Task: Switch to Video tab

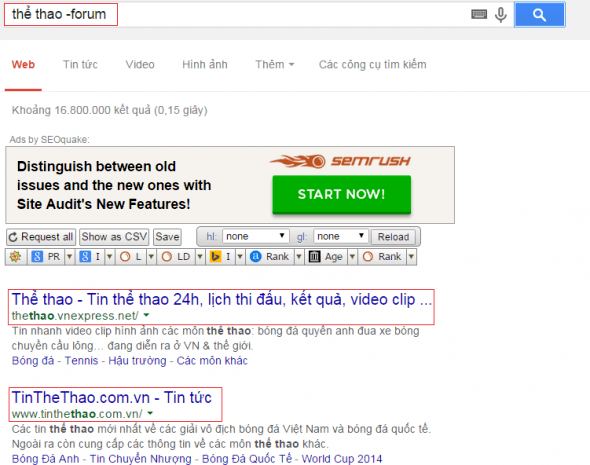Action: click(140, 64)
